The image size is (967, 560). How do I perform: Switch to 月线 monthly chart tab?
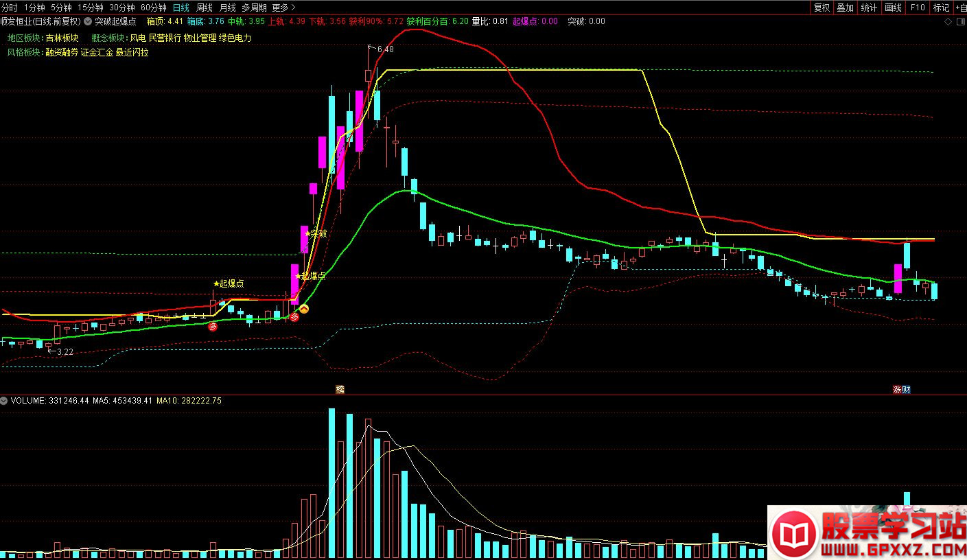(228, 8)
